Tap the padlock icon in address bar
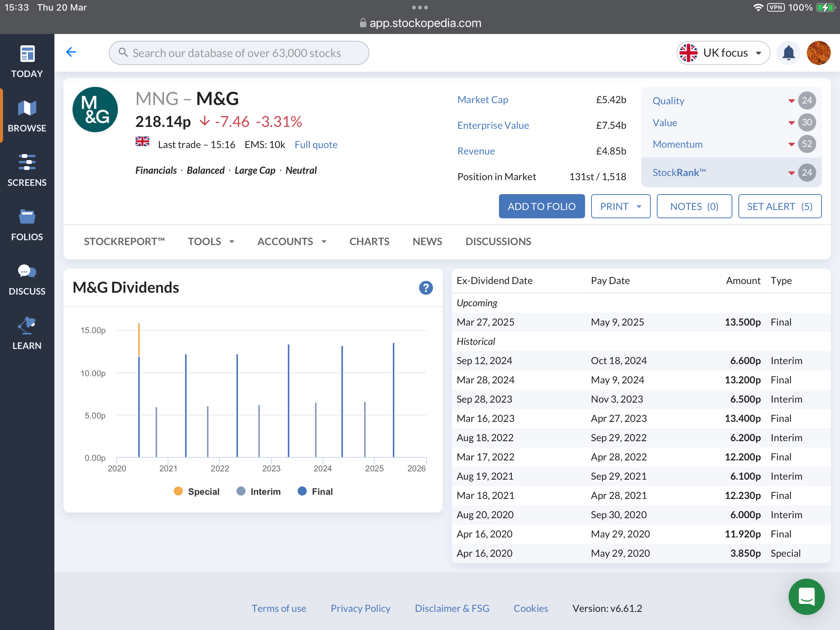The width and height of the screenshot is (840, 630). point(363,23)
